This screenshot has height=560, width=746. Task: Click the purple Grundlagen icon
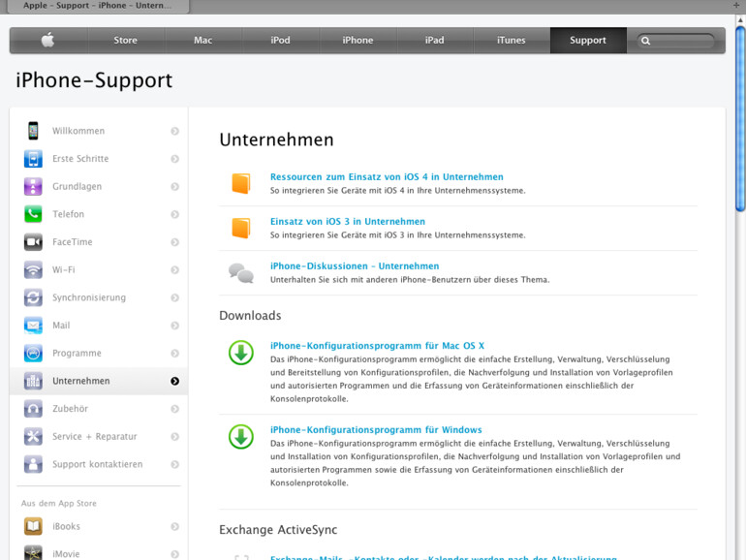point(33,186)
